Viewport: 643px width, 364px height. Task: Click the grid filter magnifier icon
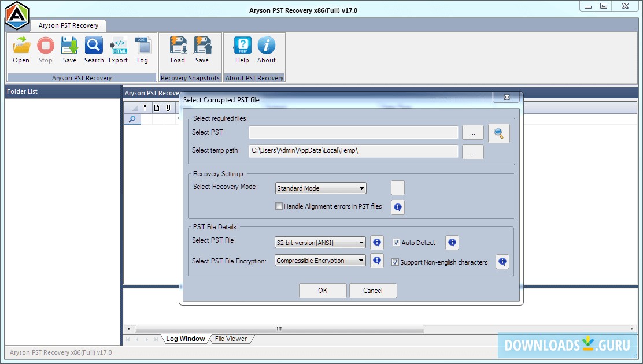pyautogui.click(x=132, y=119)
